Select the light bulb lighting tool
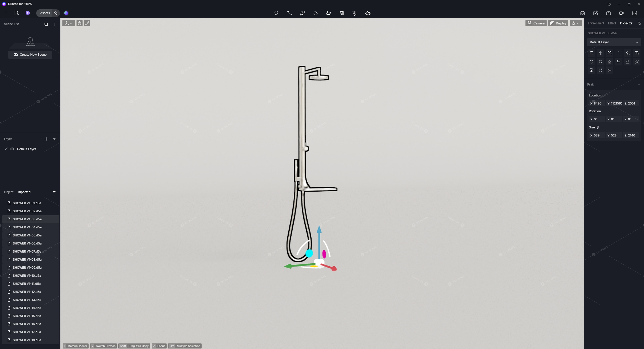Image resolution: width=644 pixels, height=349 pixels. click(276, 13)
